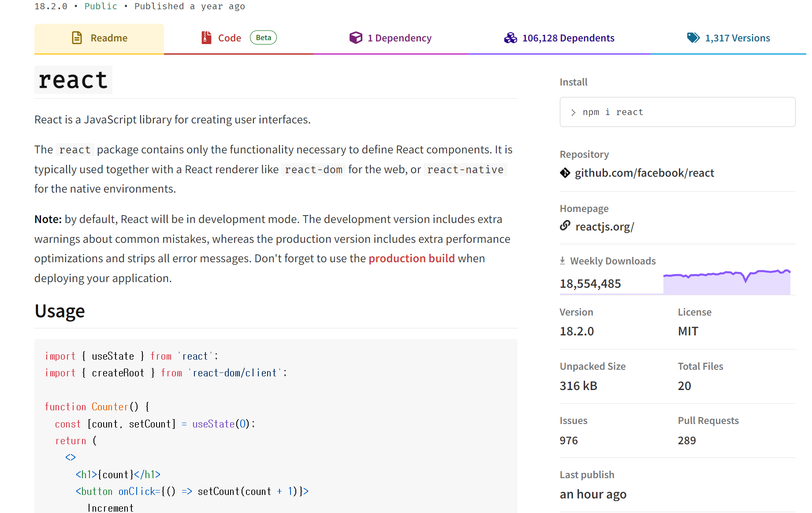Click the Total Files value 20
The image size is (812, 513).
click(x=685, y=386)
